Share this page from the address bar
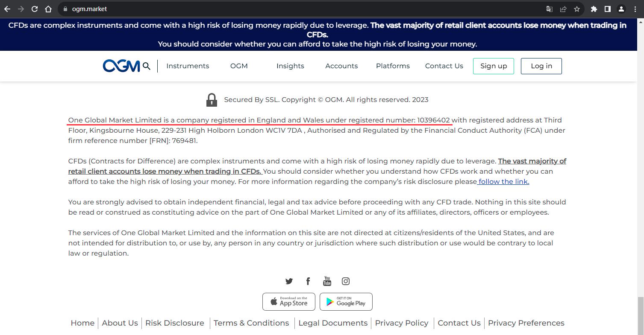644x335 pixels. [563, 9]
